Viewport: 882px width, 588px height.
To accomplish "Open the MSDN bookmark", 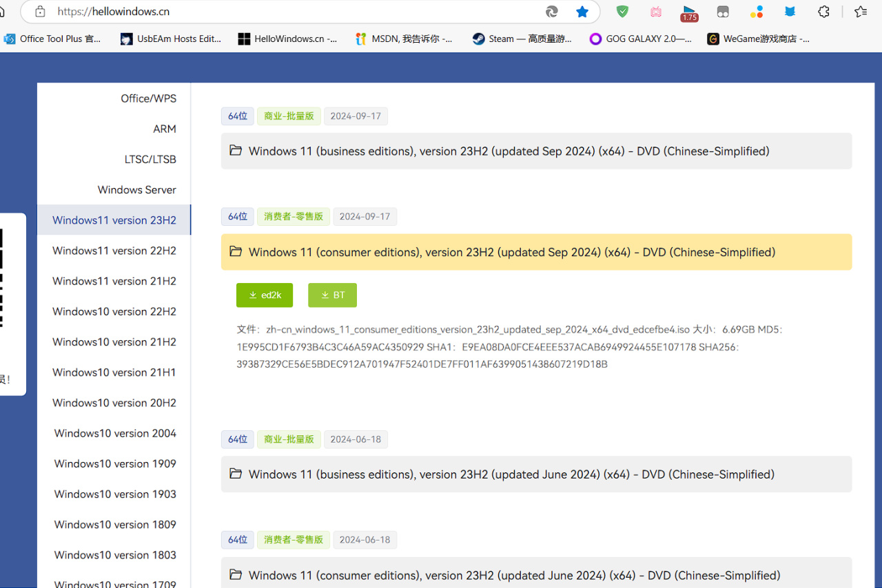I will (404, 39).
